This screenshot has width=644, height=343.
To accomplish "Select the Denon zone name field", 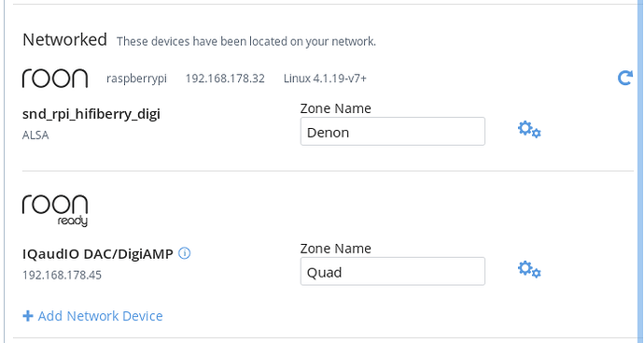I will coord(393,131).
